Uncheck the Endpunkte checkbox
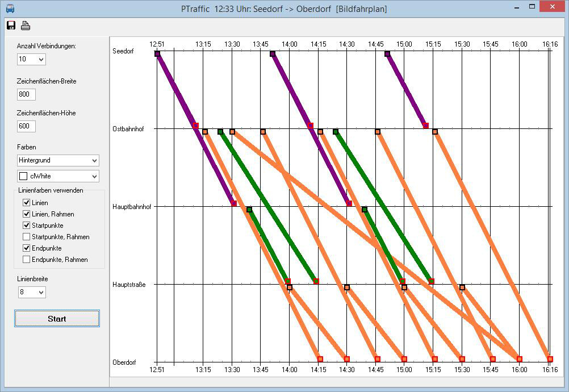 [26, 248]
